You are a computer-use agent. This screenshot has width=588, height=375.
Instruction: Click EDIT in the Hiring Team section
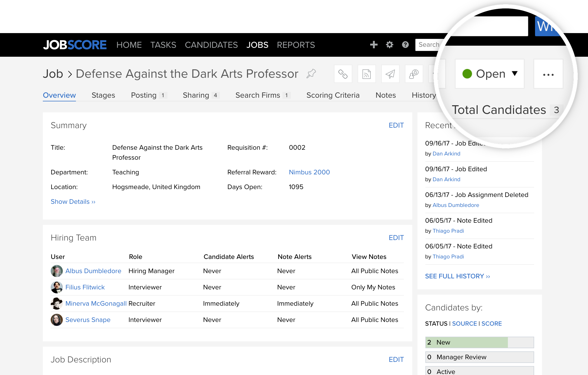[396, 238]
